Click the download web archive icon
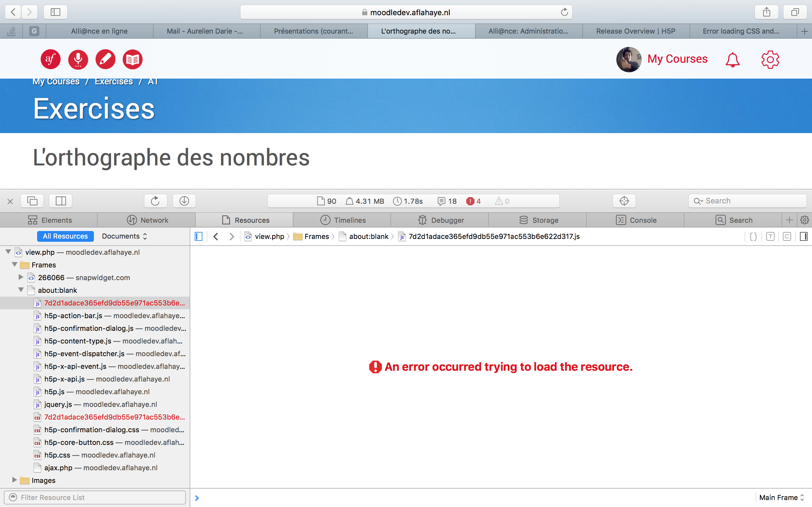812x507 pixels. [184, 201]
